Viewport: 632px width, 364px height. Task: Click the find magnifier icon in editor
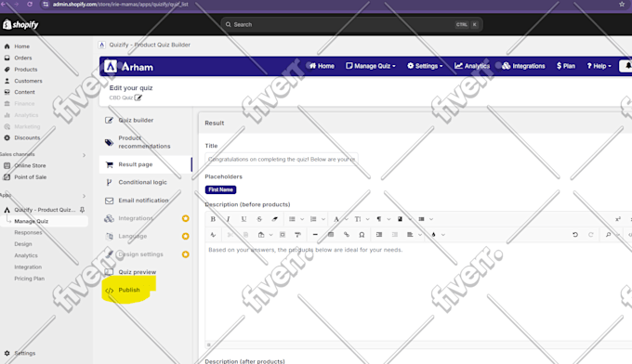pos(608,234)
